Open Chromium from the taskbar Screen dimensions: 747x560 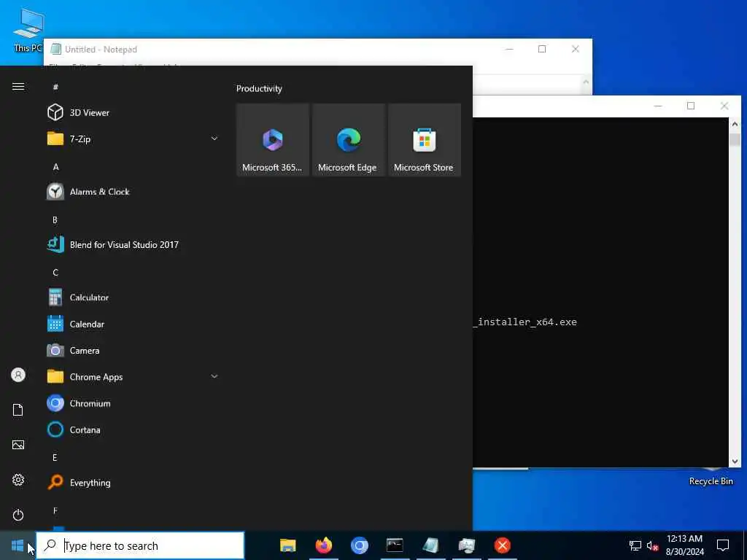pos(360,545)
